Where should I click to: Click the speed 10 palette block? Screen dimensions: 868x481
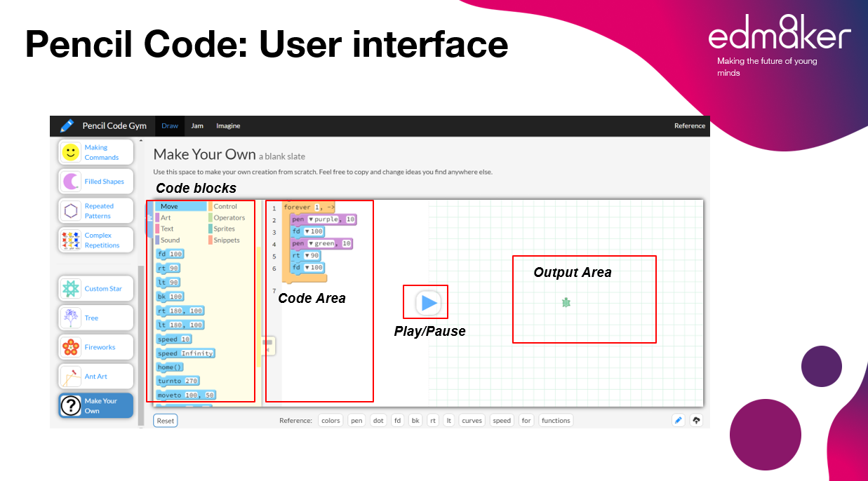pyautogui.click(x=174, y=339)
